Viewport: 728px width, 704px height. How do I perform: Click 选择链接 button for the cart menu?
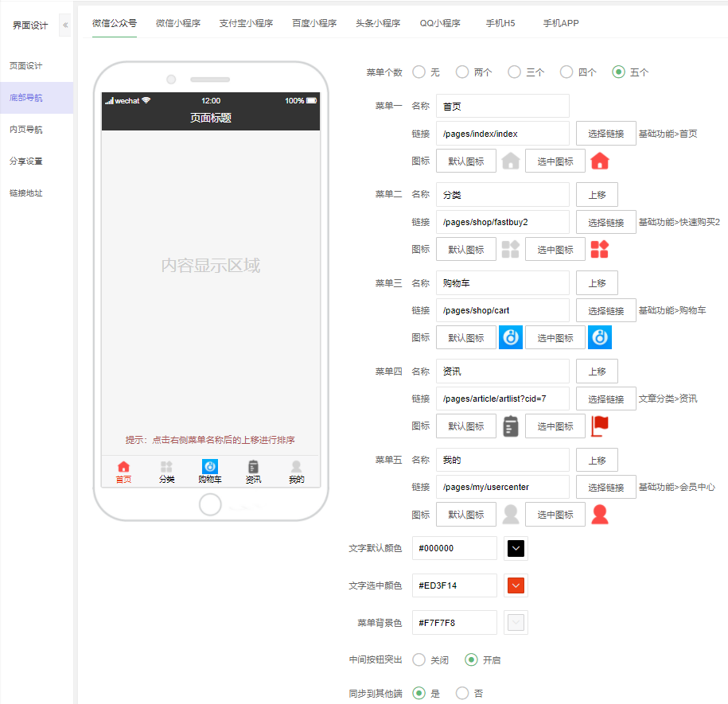click(x=605, y=310)
